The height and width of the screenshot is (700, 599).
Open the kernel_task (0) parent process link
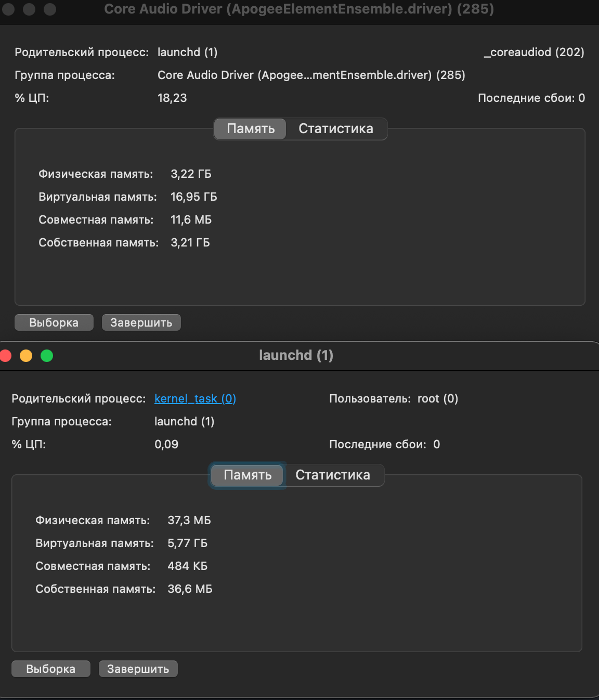tap(195, 398)
